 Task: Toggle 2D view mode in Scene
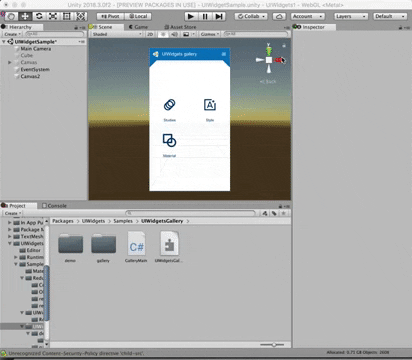coord(150,34)
